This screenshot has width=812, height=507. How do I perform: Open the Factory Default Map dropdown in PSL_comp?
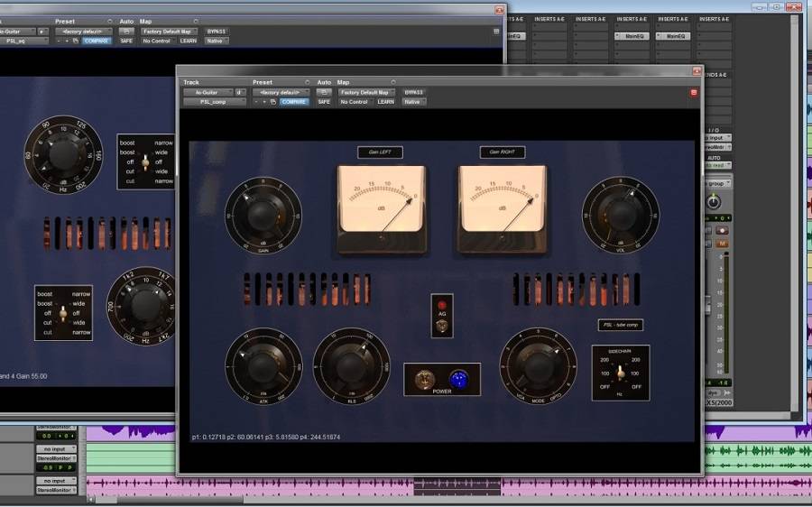point(366,92)
